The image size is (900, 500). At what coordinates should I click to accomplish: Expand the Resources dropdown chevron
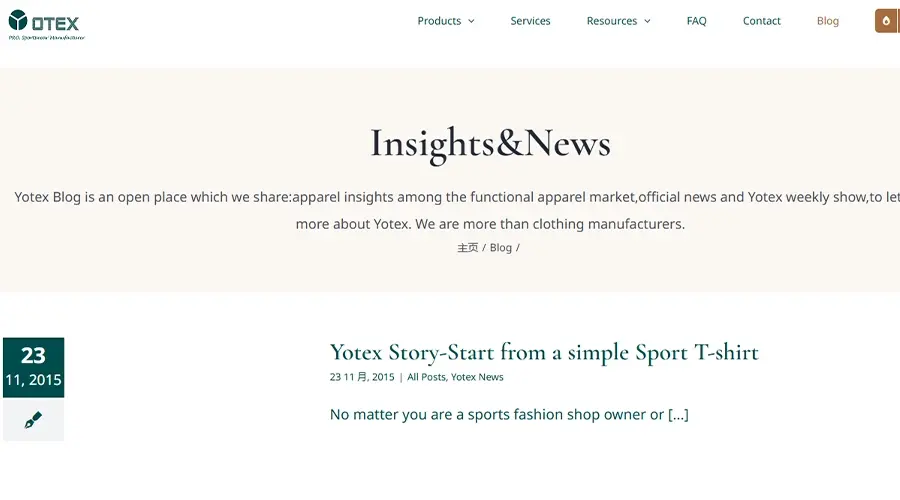(647, 21)
